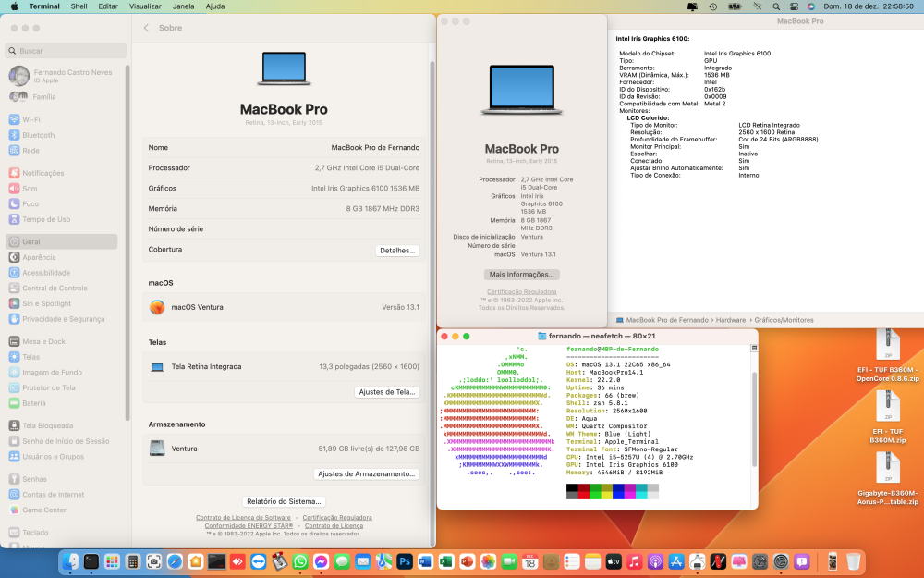Open Maps in the Dock
Screen dimensions: 924x578
tap(383, 561)
